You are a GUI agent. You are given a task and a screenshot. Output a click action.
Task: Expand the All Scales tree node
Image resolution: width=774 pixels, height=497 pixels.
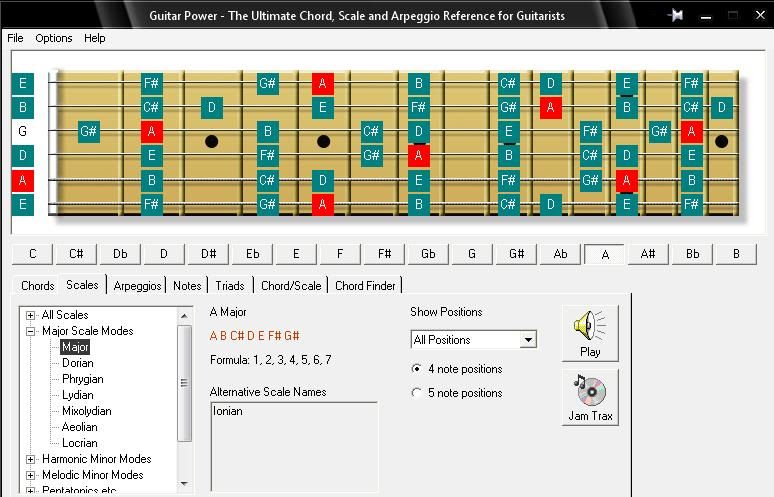tap(31, 315)
